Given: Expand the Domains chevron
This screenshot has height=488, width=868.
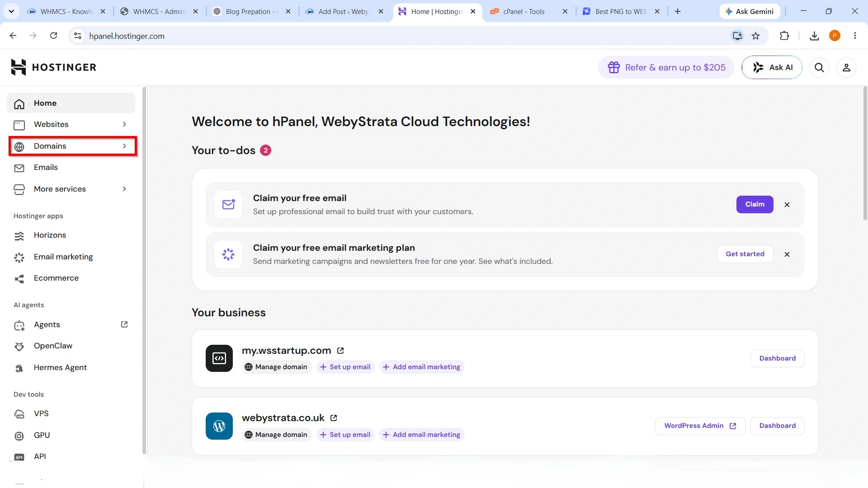Looking at the screenshot, I should click(124, 146).
